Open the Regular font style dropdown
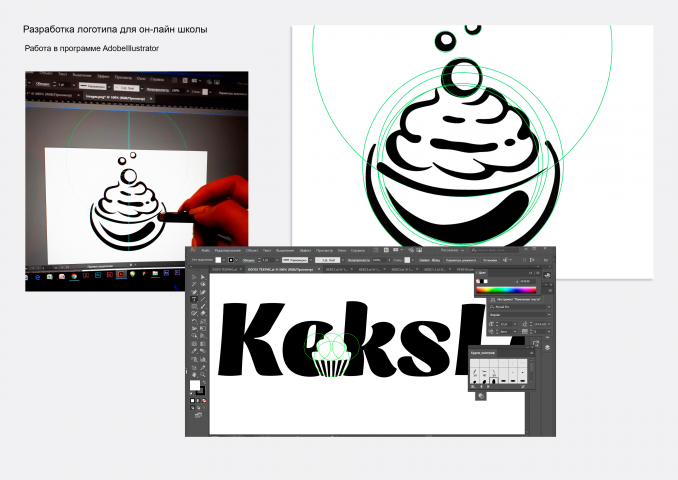Screen dimensions: 678x480 pyautogui.click(x=549, y=314)
